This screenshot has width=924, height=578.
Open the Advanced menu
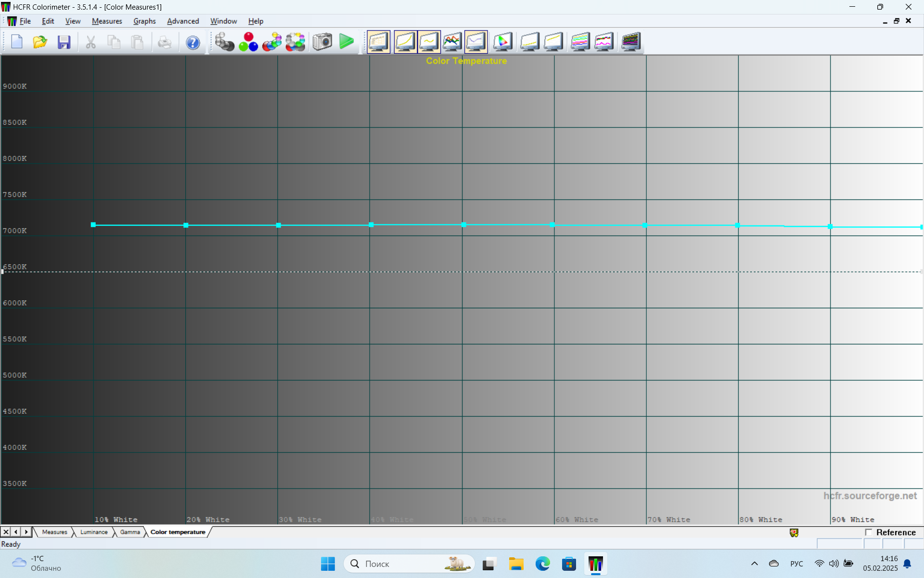click(183, 21)
